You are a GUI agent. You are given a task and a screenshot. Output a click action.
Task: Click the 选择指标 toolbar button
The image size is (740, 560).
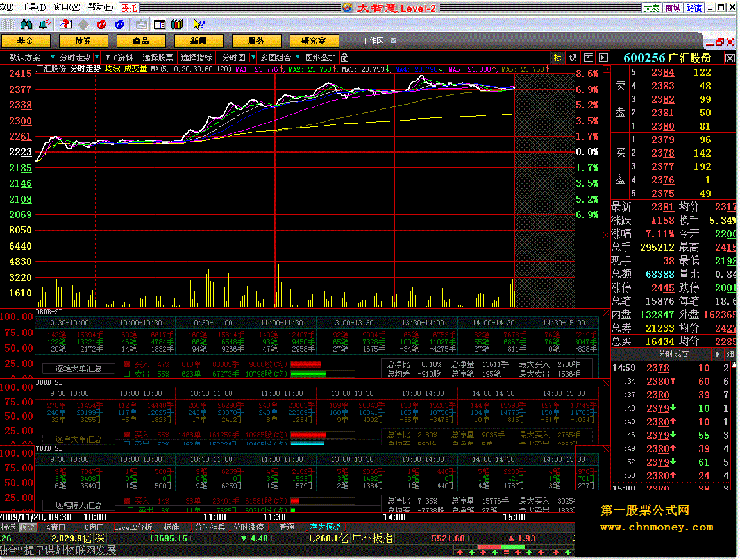click(196, 58)
